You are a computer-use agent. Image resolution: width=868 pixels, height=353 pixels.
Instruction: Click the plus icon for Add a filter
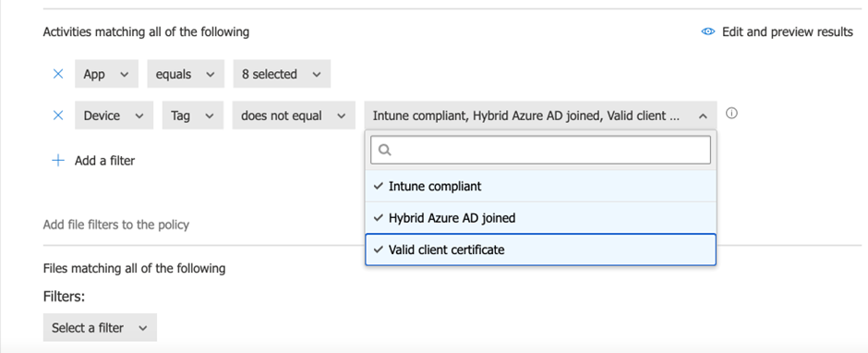click(58, 161)
